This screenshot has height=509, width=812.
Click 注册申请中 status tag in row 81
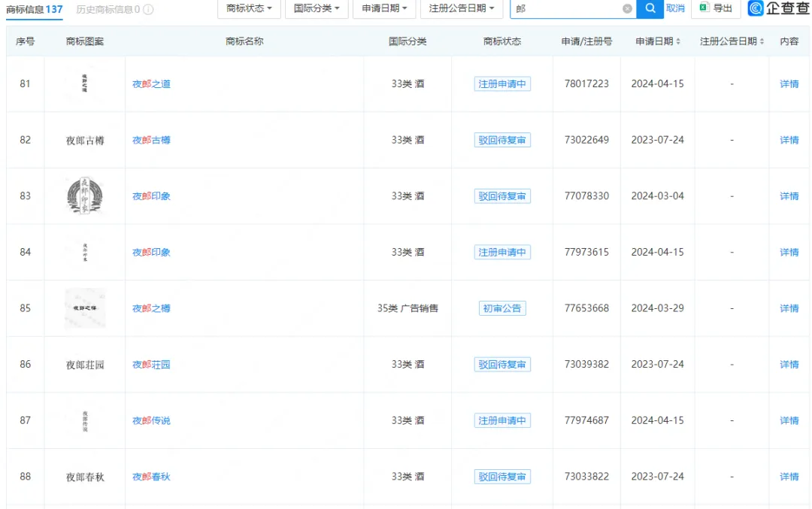coord(501,84)
